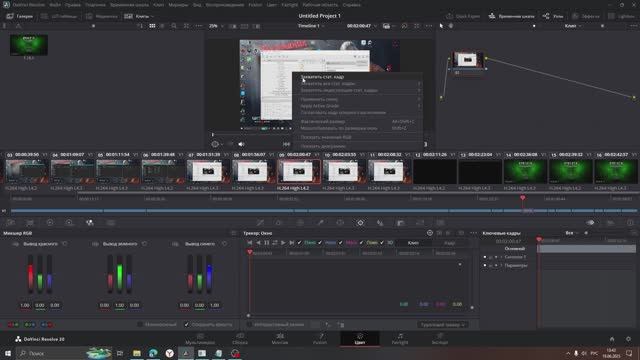The height and width of the screenshot is (360, 640).
Task: Open the RGB Mixer palette icon
Action: [x=90, y=222]
